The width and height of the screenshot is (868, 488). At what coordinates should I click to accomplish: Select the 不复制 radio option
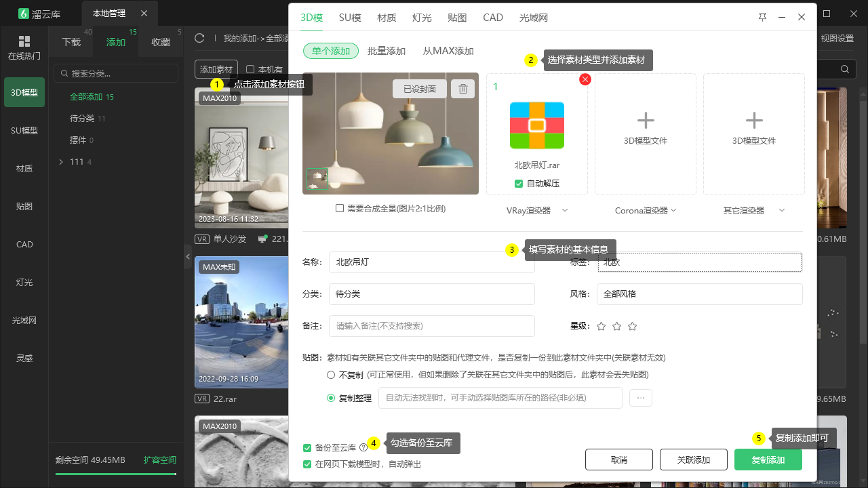point(331,375)
